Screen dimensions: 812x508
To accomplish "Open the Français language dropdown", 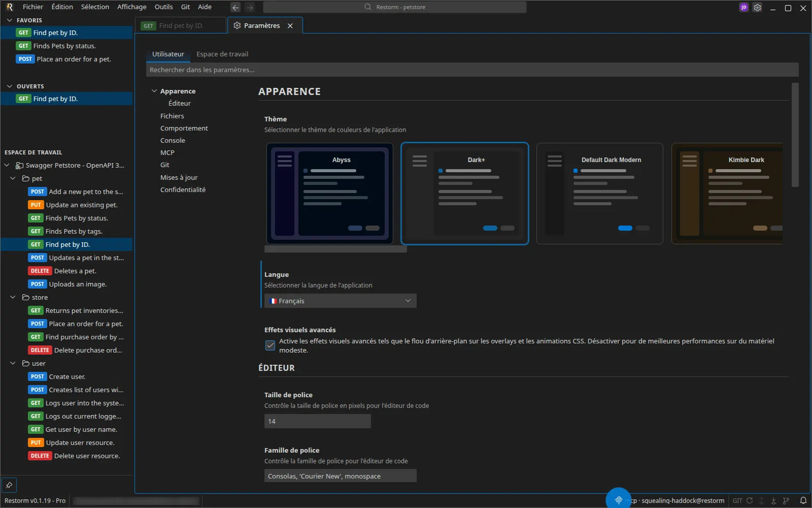I will 340,301.
